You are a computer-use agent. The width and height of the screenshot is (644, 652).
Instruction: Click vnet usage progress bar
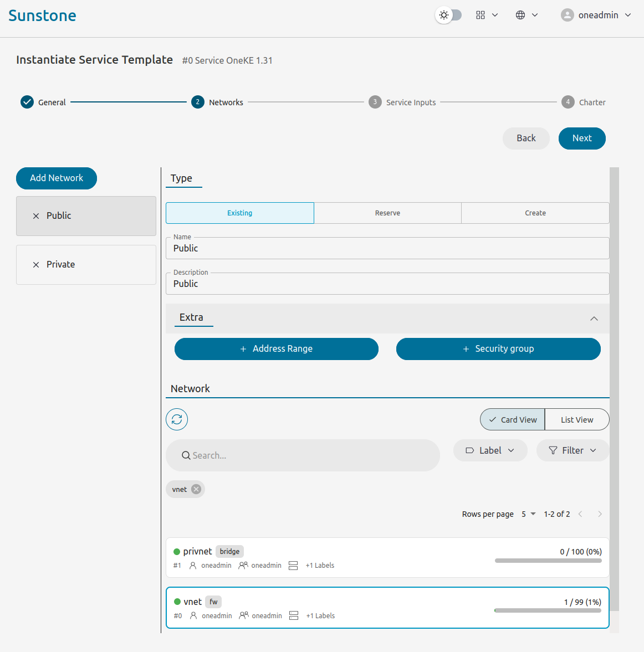548,610
